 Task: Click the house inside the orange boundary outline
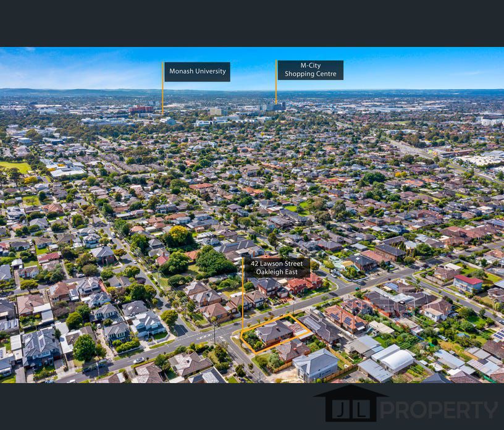pyautogui.click(x=274, y=332)
